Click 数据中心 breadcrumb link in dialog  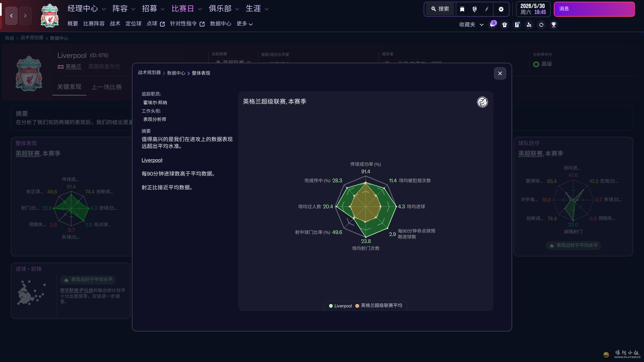176,73
